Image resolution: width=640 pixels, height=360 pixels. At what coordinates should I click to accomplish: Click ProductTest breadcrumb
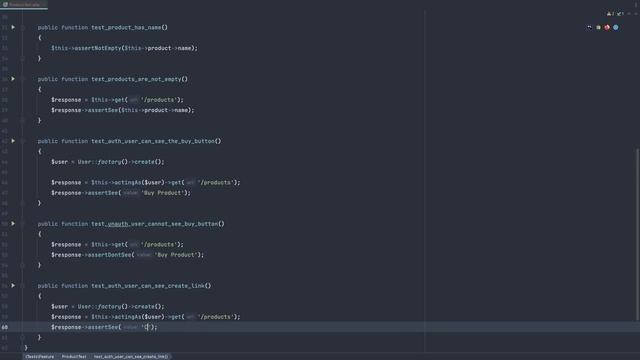[x=74, y=356]
